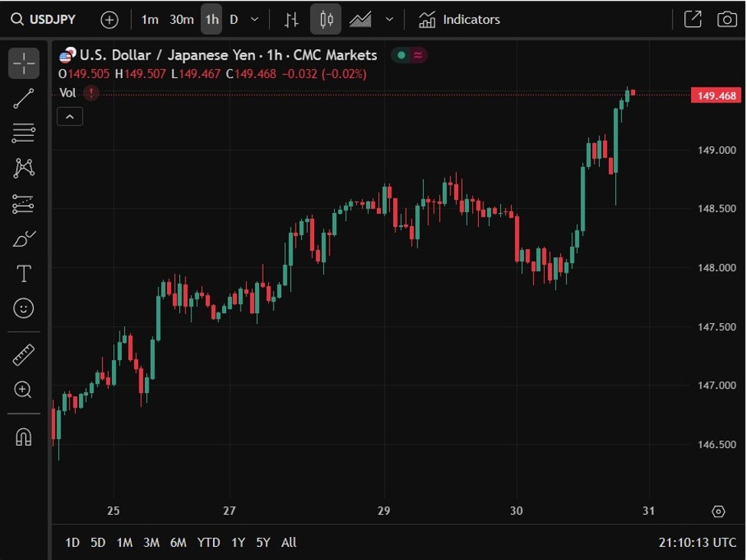Select the Trend Line drawing tool
The height and width of the screenshot is (560, 747).
[23, 98]
